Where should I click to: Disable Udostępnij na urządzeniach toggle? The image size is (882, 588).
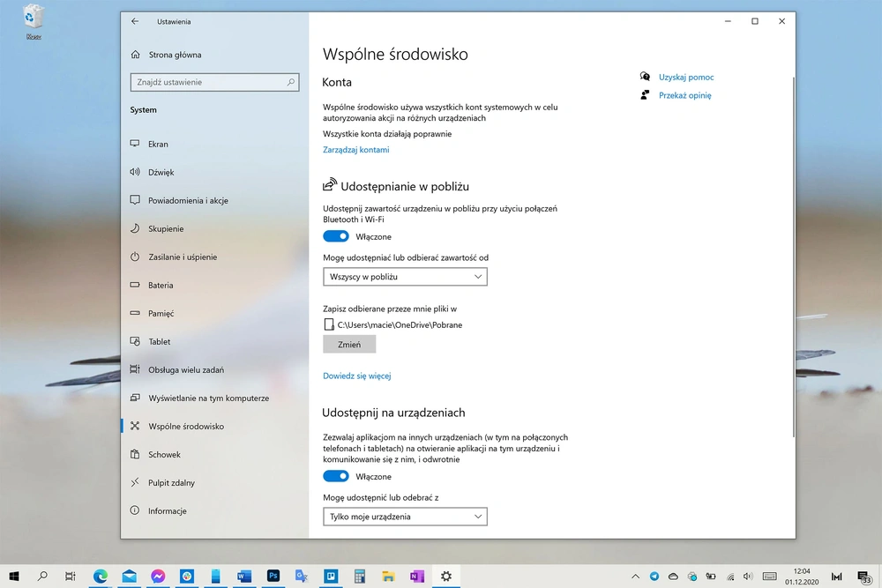coord(336,477)
